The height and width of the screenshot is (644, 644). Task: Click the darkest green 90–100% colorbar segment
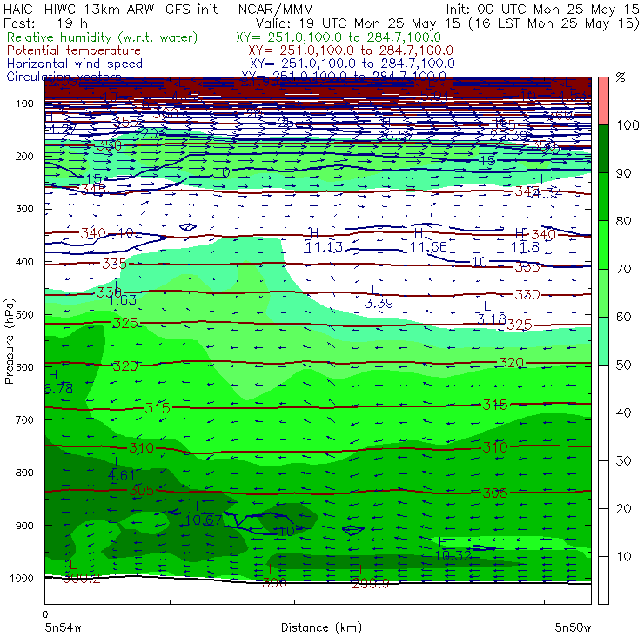pos(603,149)
